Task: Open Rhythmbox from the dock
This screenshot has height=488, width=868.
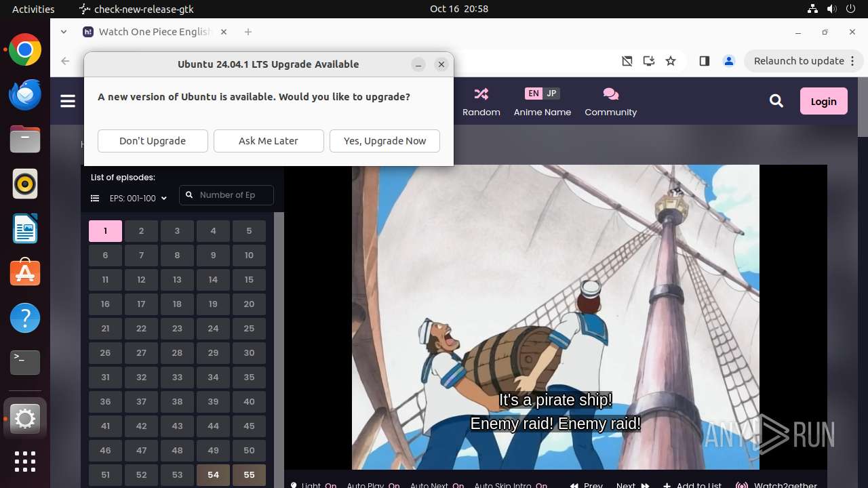Action: pyautogui.click(x=25, y=184)
